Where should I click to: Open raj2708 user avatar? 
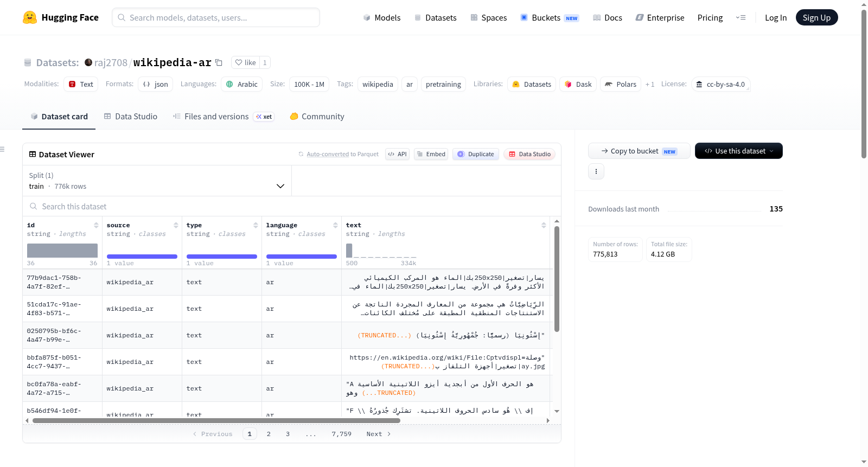tap(88, 62)
